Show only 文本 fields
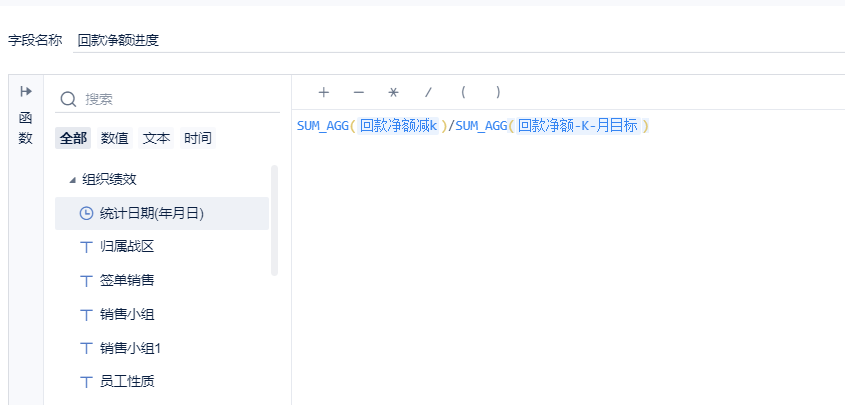The width and height of the screenshot is (845, 405). (156, 138)
